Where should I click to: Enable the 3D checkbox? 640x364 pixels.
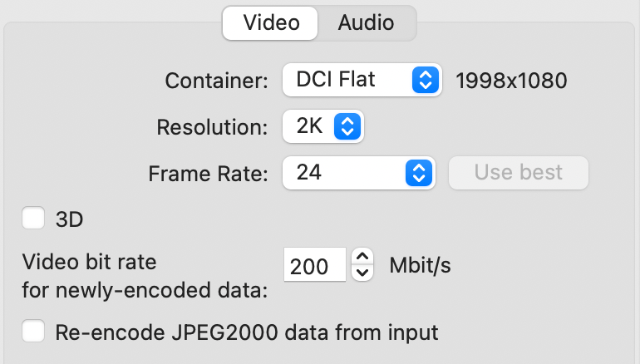coord(33,219)
